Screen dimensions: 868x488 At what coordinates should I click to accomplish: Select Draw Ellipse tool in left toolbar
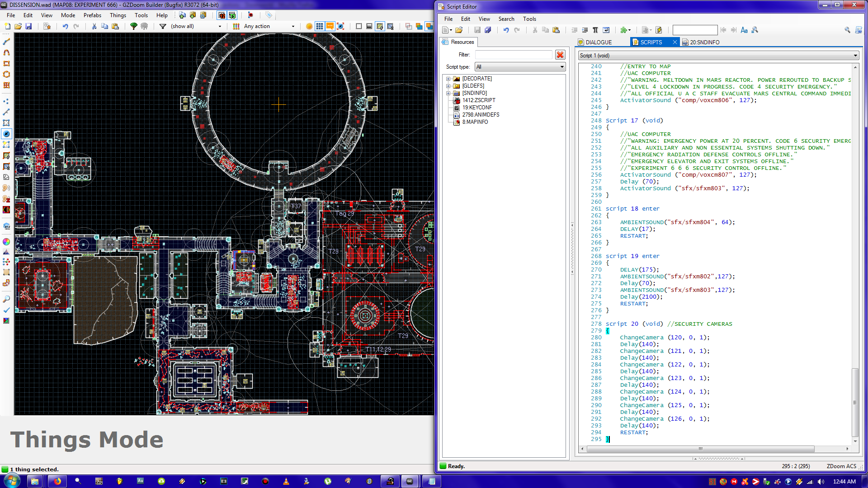click(x=6, y=74)
